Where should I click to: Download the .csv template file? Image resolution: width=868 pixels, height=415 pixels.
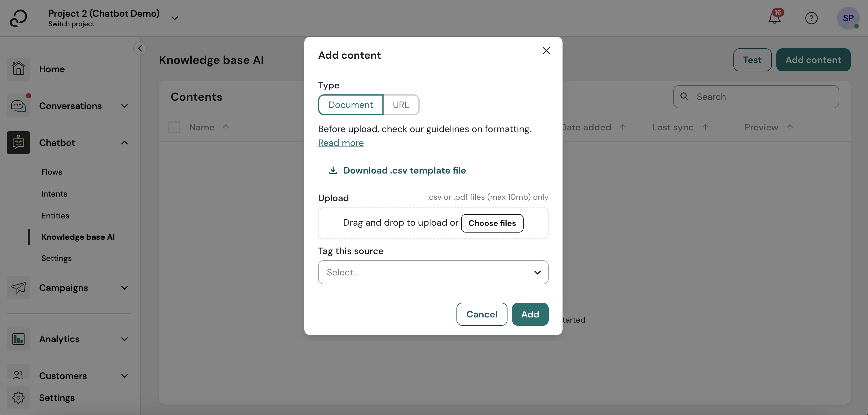404,171
